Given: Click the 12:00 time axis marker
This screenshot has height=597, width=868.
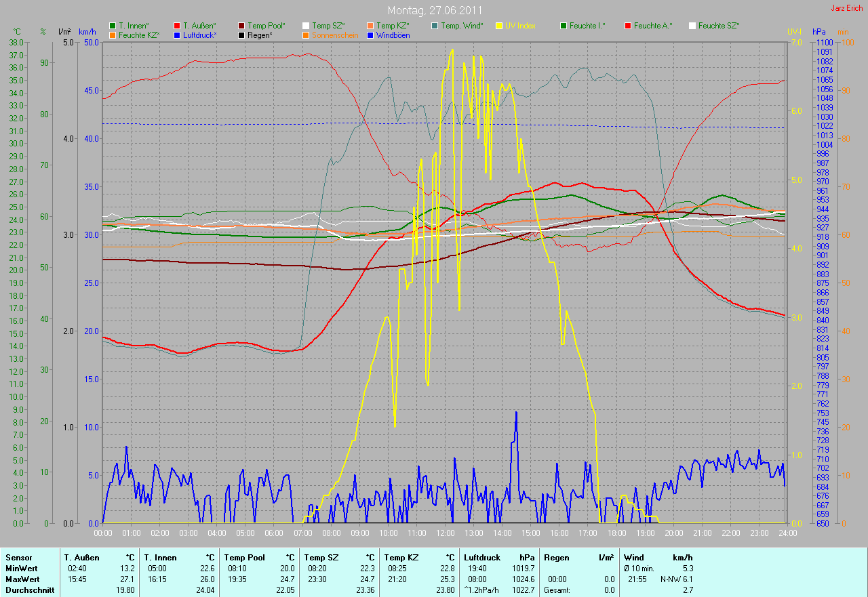Looking at the screenshot, I should point(445,533).
